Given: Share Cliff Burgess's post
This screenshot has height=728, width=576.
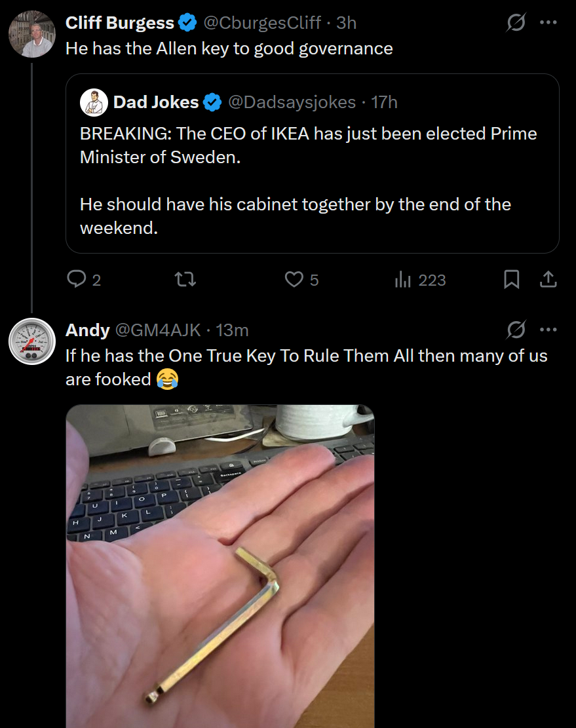Looking at the screenshot, I should click(548, 280).
